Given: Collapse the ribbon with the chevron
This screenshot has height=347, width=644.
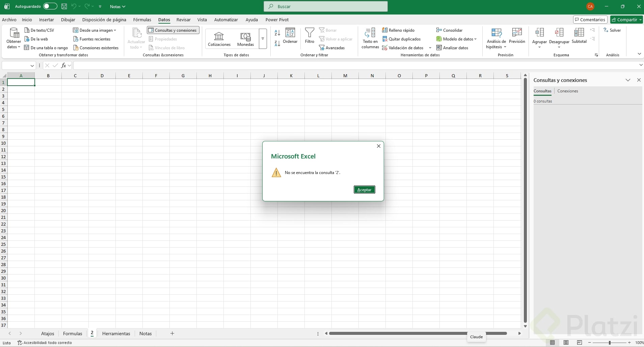Looking at the screenshot, I should pos(639,54).
